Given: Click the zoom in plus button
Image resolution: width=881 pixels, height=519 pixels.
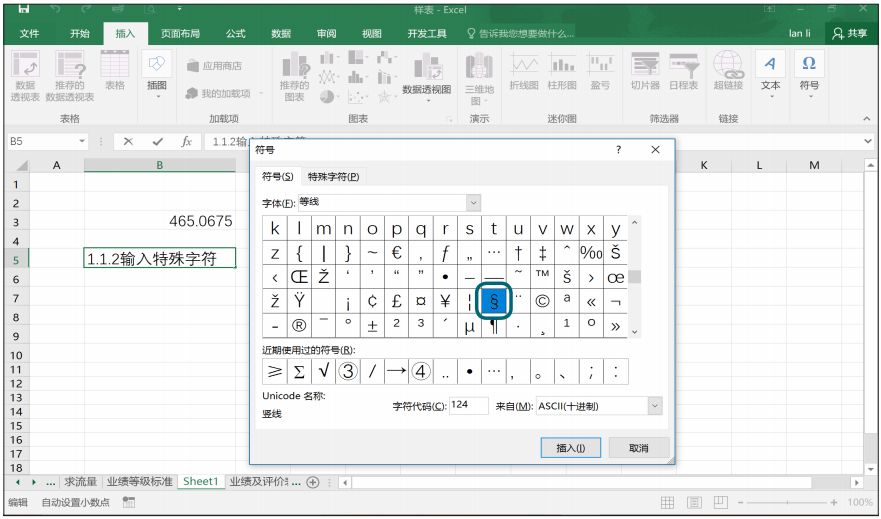Looking at the screenshot, I should point(833,502).
